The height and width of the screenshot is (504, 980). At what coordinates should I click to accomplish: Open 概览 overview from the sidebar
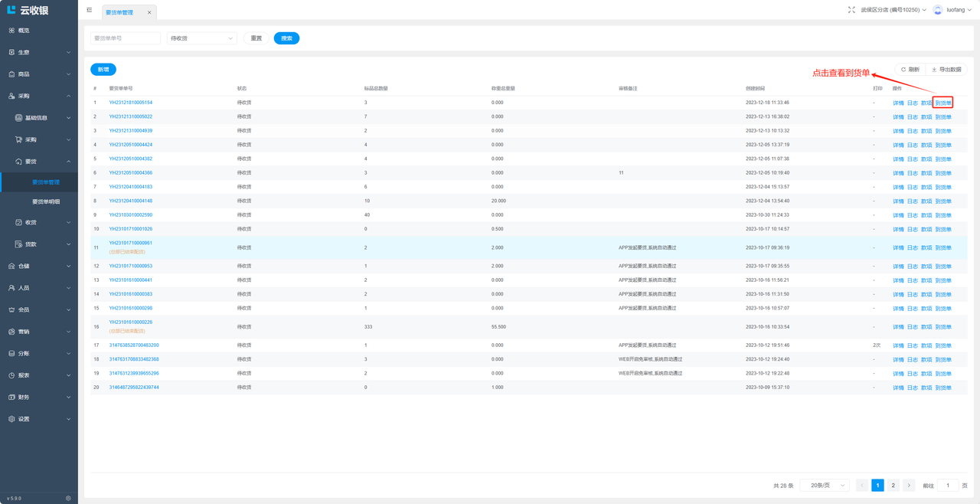24,31
